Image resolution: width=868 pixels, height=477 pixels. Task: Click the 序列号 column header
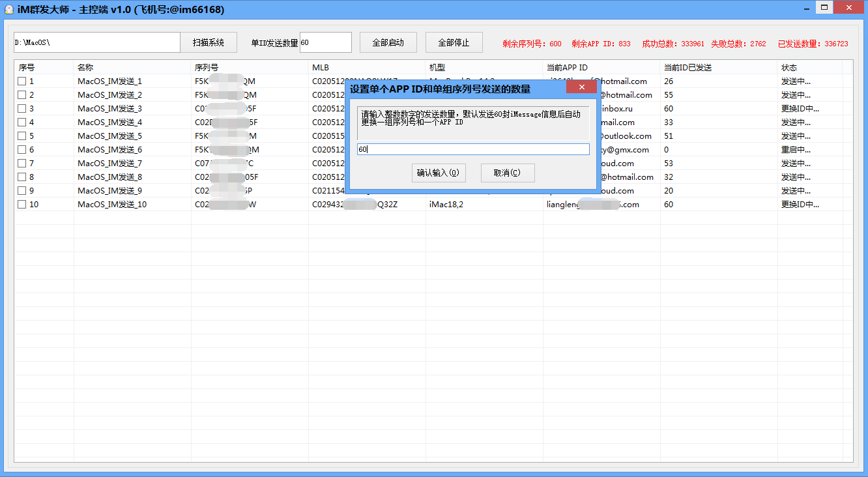pos(250,68)
